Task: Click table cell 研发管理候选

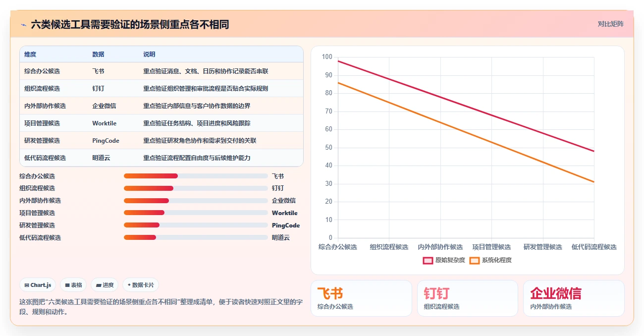Action: click(x=42, y=141)
